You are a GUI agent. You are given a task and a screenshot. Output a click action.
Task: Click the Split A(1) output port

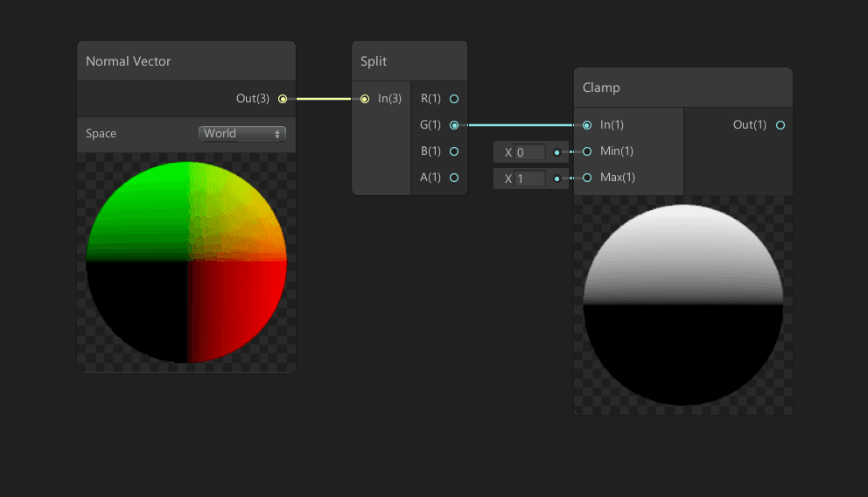(454, 178)
